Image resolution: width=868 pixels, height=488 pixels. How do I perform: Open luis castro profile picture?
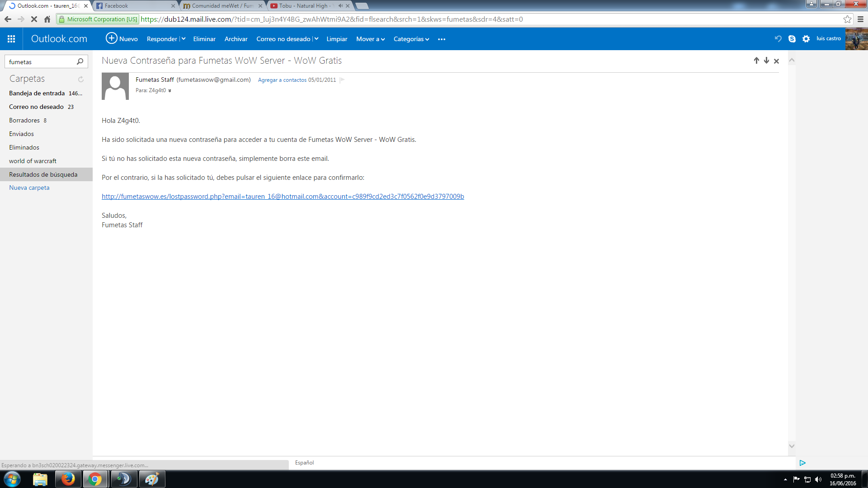tap(856, 39)
